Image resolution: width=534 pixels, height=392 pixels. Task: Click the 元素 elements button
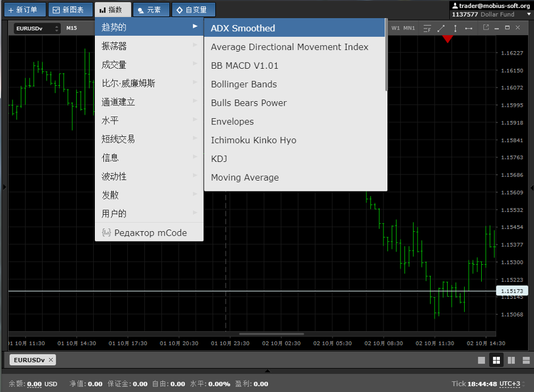point(151,10)
